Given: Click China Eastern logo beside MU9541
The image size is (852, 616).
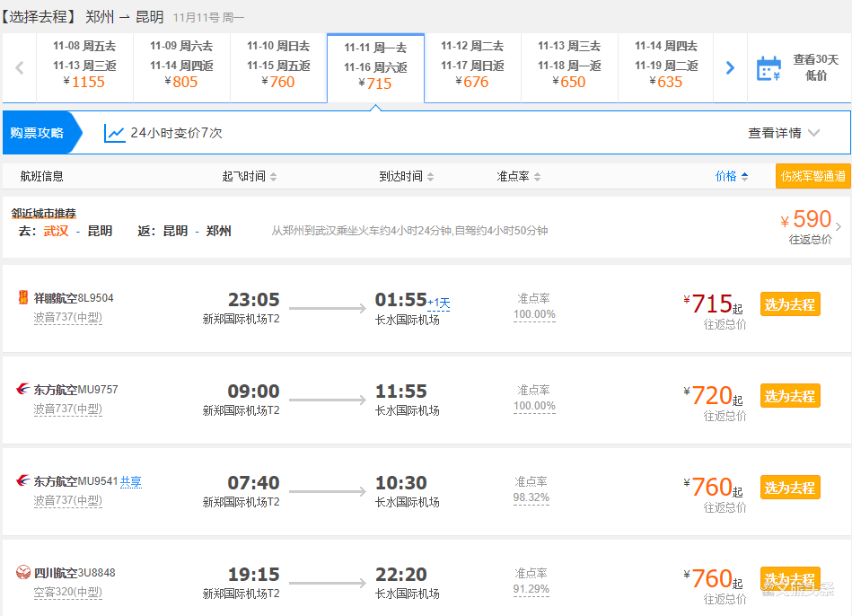Looking at the screenshot, I should [x=22, y=480].
